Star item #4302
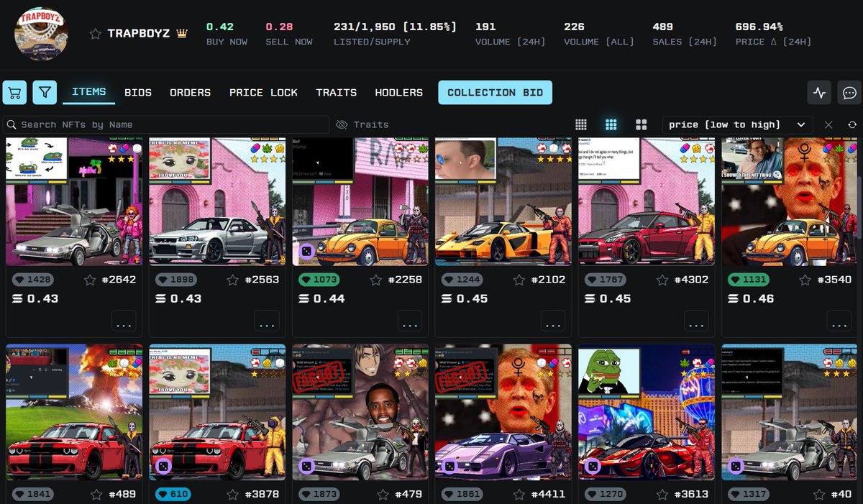 (662, 280)
